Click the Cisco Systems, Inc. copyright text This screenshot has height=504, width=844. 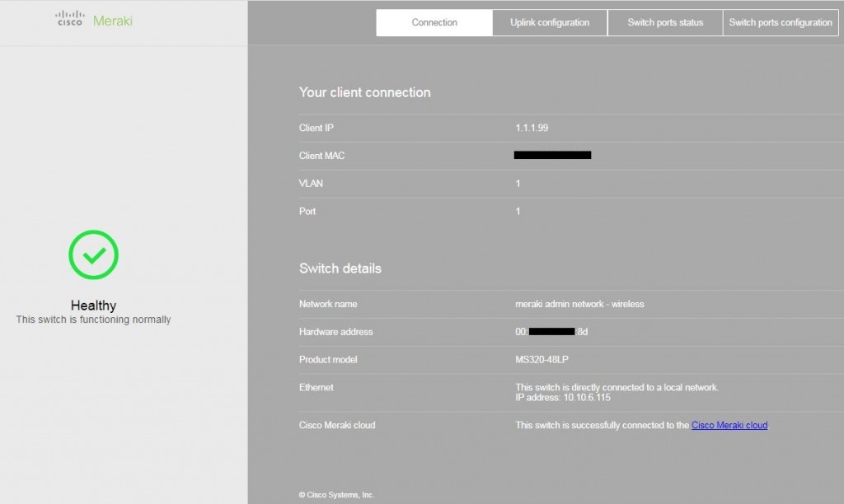(336, 495)
